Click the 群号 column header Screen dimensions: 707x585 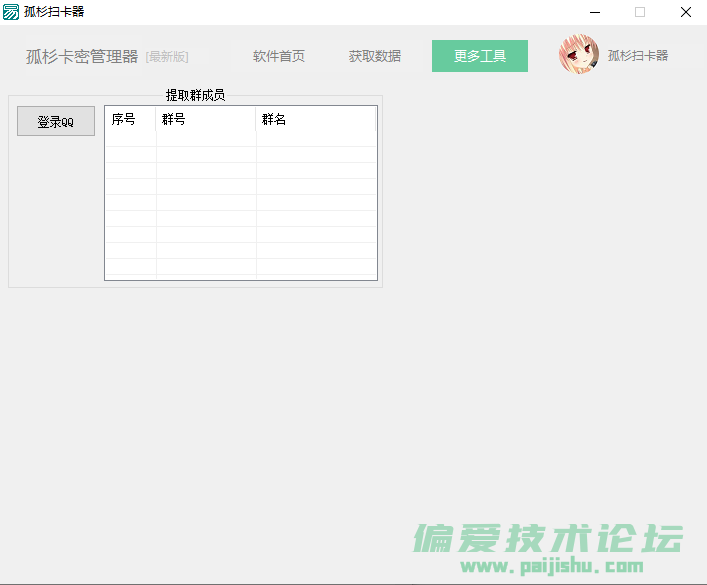tap(205, 119)
